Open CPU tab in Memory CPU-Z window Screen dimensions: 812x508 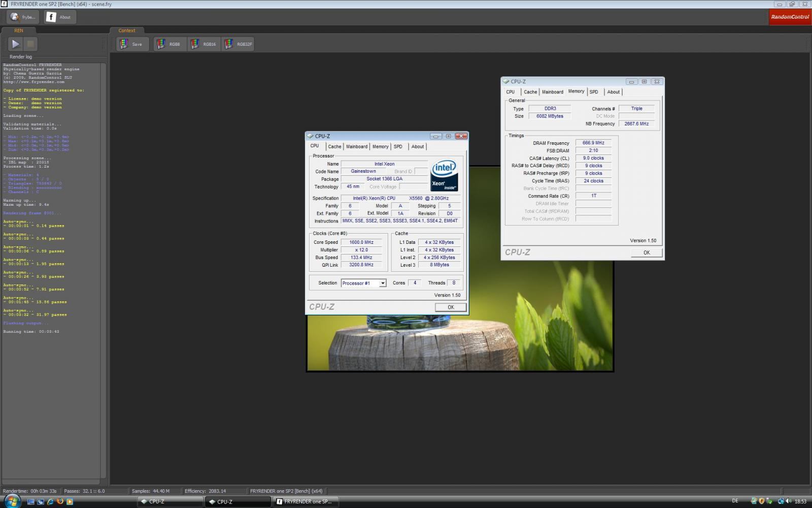(511, 92)
